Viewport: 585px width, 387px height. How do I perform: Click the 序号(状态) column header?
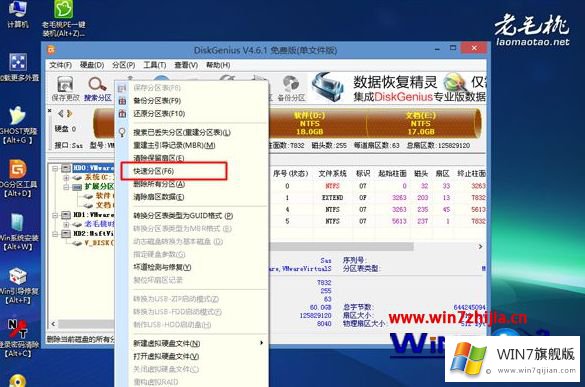(291, 174)
